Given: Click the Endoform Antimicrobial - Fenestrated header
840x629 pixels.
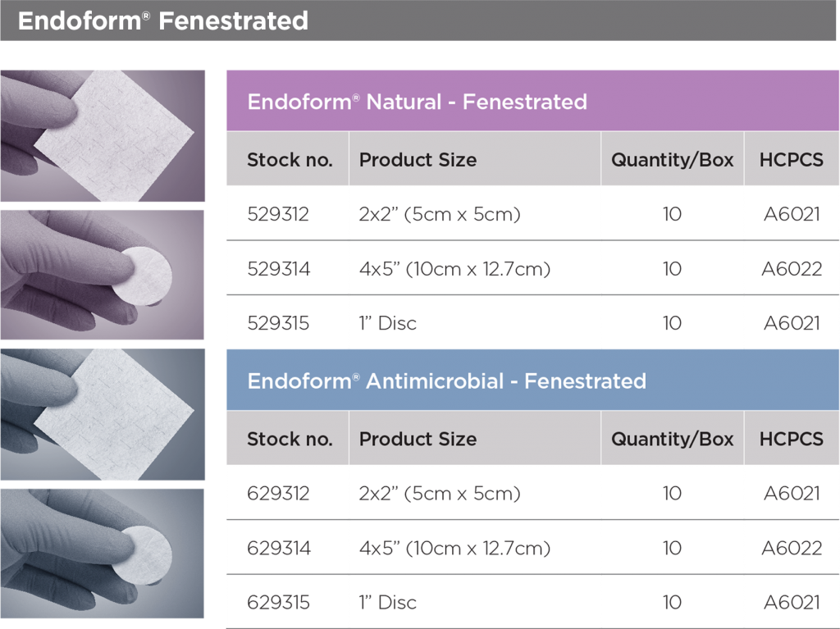Looking at the screenshot, I should click(x=532, y=380).
